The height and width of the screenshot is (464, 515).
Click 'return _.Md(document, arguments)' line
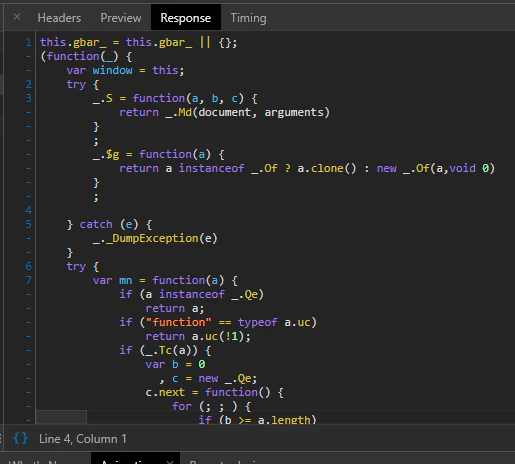pyautogui.click(x=224, y=112)
